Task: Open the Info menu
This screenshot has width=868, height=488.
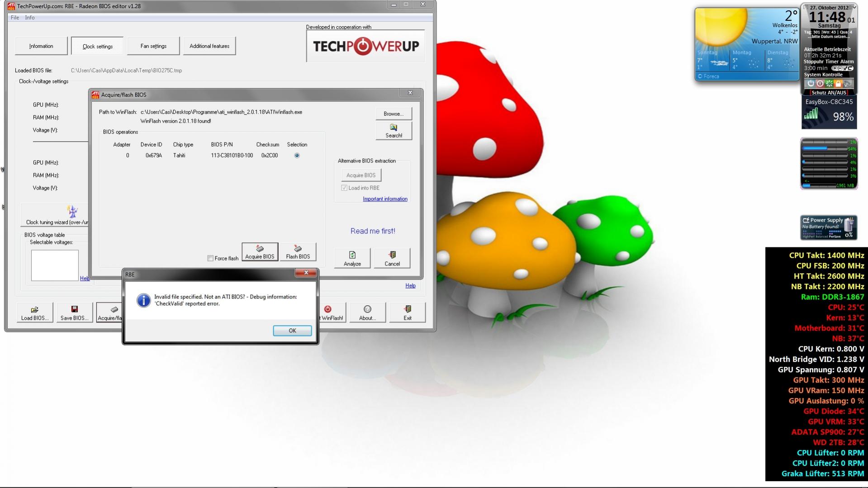Action: tap(30, 18)
